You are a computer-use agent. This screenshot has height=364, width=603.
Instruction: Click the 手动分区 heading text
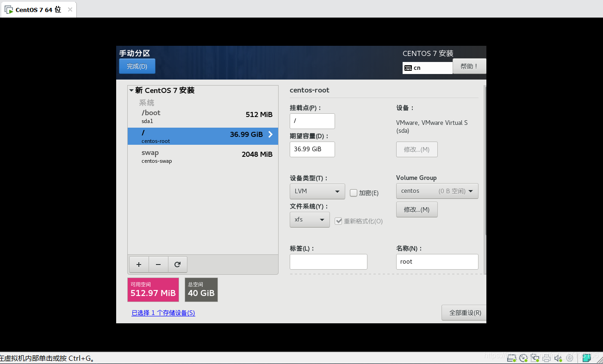tap(135, 53)
